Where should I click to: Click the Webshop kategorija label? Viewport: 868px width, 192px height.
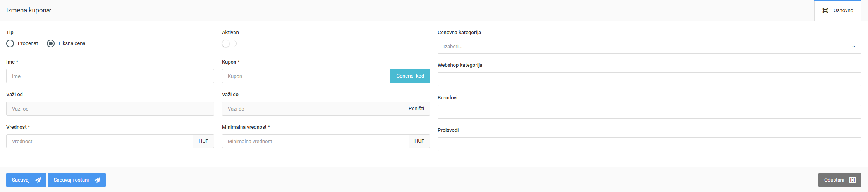pyautogui.click(x=460, y=65)
